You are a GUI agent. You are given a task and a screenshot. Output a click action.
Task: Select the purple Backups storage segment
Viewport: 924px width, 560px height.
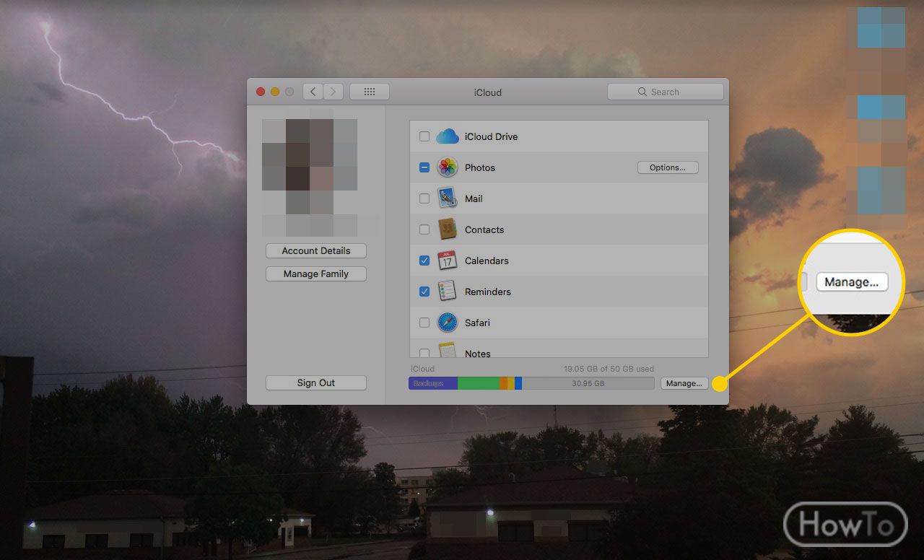pyautogui.click(x=433, y=383)
